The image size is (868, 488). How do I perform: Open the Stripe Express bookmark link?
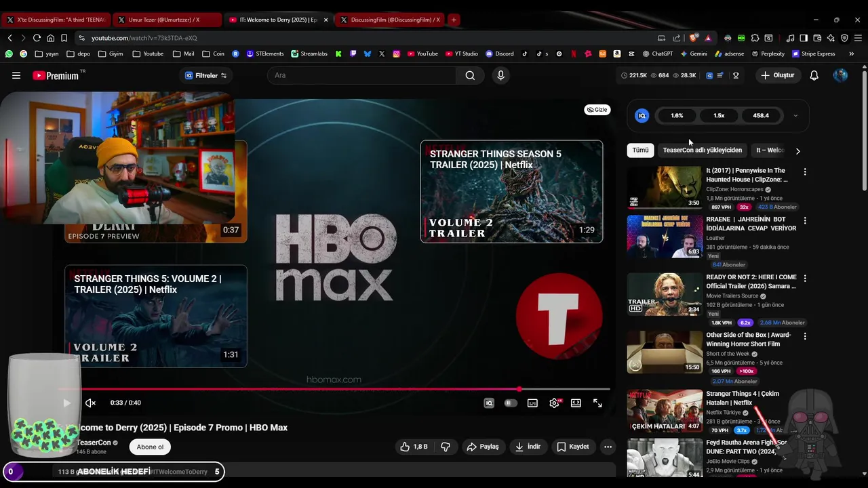tap(813, 54)
